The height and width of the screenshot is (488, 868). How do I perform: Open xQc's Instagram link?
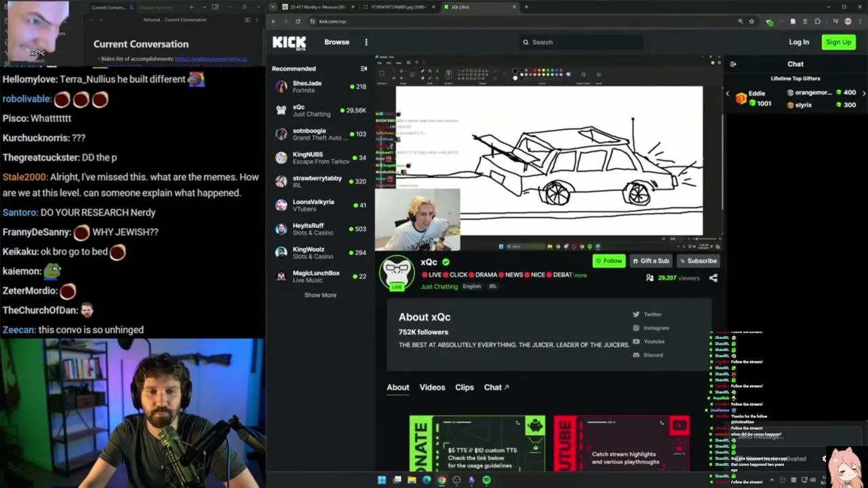pos(650,328)
